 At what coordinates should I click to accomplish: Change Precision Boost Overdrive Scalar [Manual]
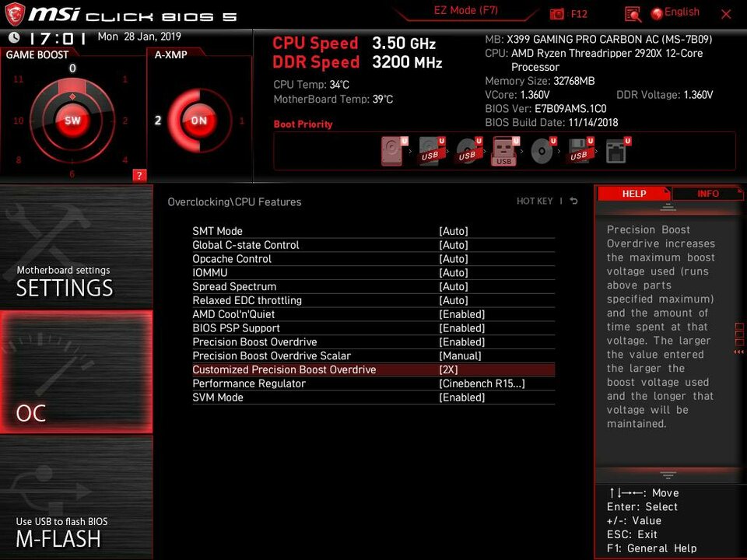(460, 355)
